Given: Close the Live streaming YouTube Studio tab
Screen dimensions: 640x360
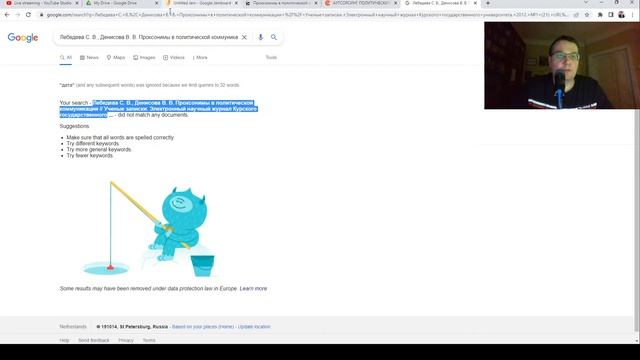Looking at the screenshot, I should tap(77, 3).
